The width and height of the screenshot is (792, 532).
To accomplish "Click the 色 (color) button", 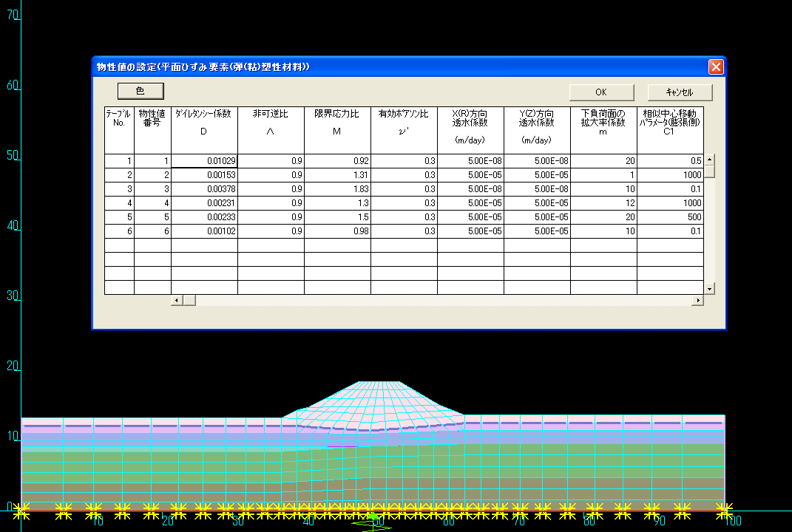I will pyautogui.click(x=141, y=90).
